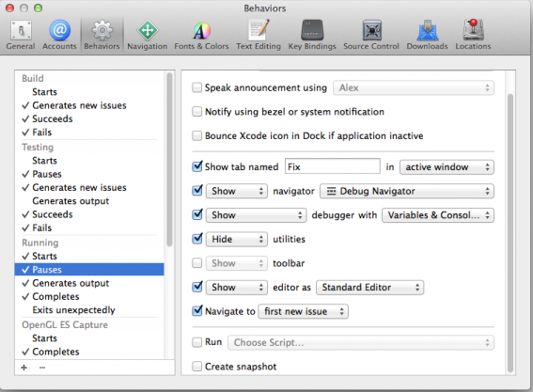Open the Locations preferences pane
Image resolution: width=533 pixels, height=392 pixels.
[473, 35]
